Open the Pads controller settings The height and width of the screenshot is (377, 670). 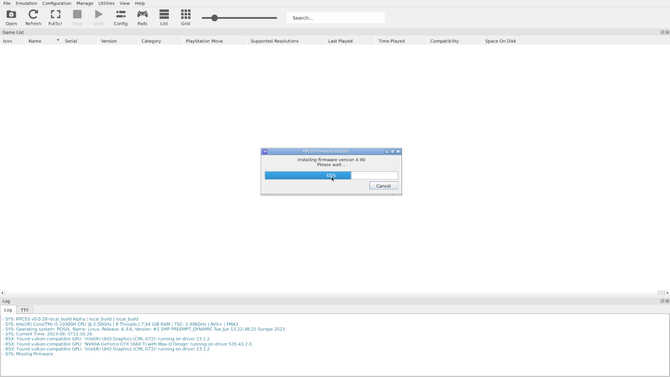point(142,18)
